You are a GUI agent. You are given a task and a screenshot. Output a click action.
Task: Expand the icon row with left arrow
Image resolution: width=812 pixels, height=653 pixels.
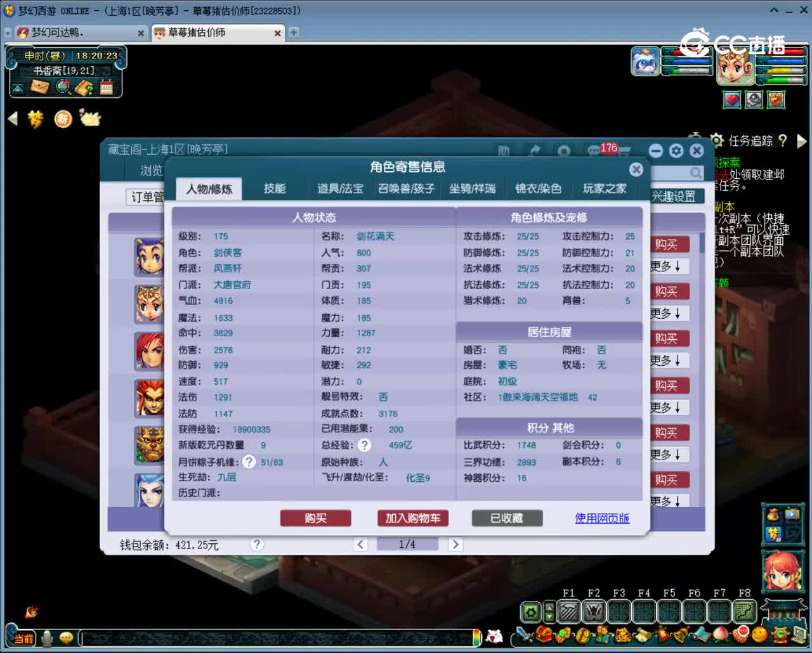pos(13,119)
